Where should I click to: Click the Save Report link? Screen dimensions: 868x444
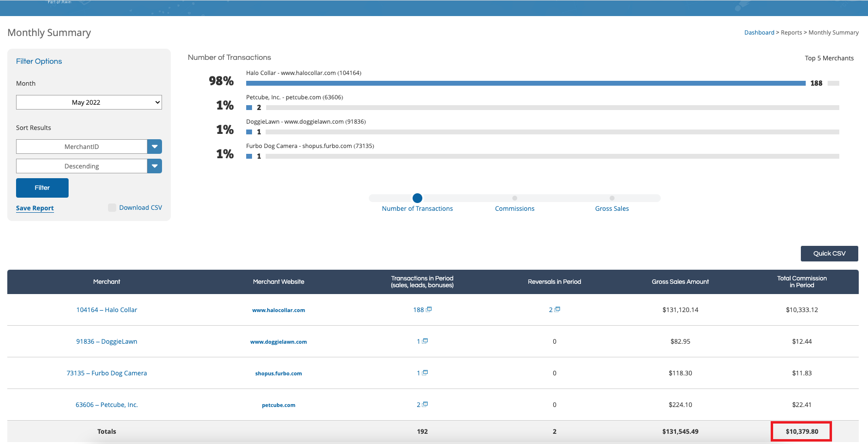(35, 208)
